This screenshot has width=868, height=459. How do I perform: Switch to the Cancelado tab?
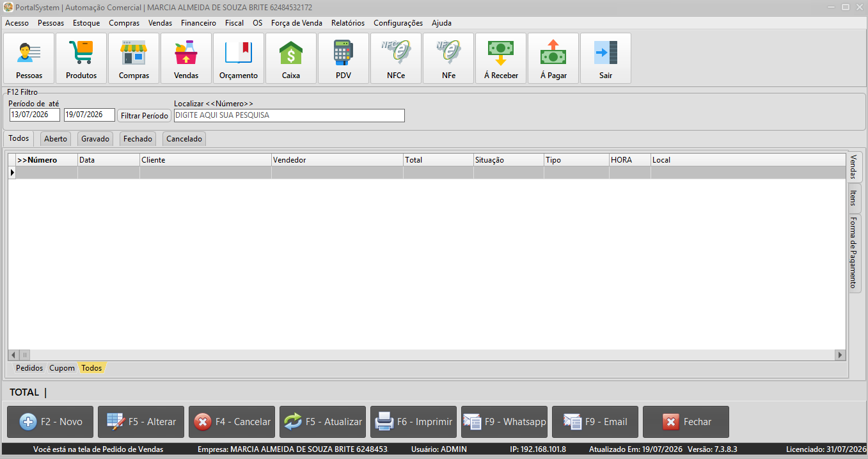(x=184, y=139)
